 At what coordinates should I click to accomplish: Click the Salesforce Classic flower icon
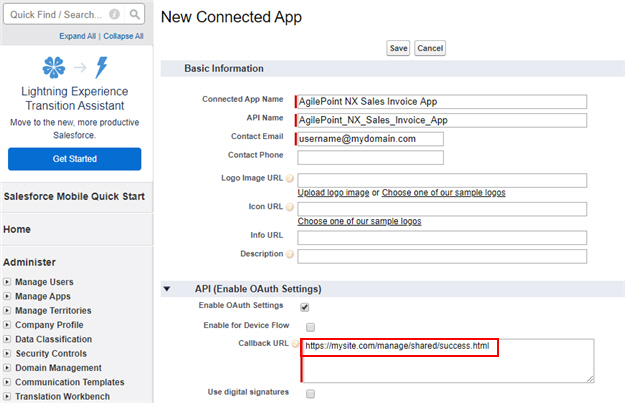point(54,67)
